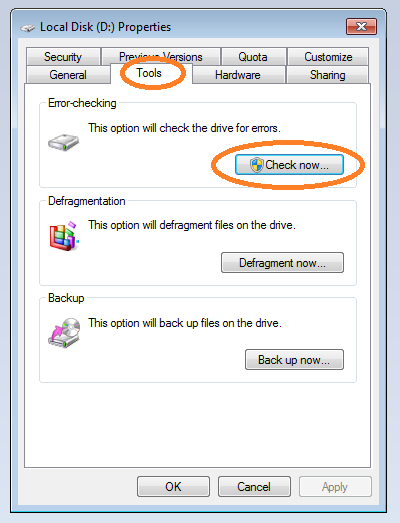Dismiss dialog with Cancel button
The height and width of the screenshot is (523, 400).
(254, 487)
